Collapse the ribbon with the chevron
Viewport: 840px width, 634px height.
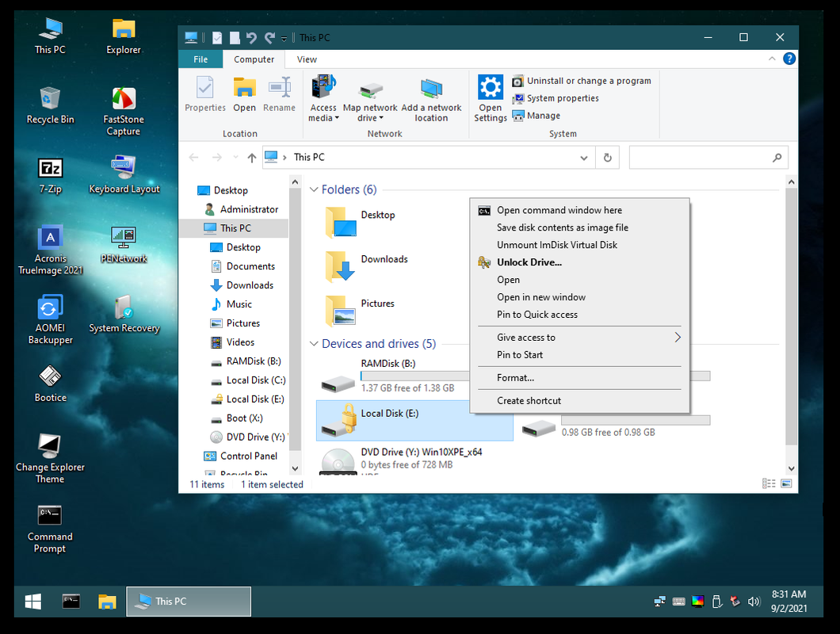click(772, 59)
